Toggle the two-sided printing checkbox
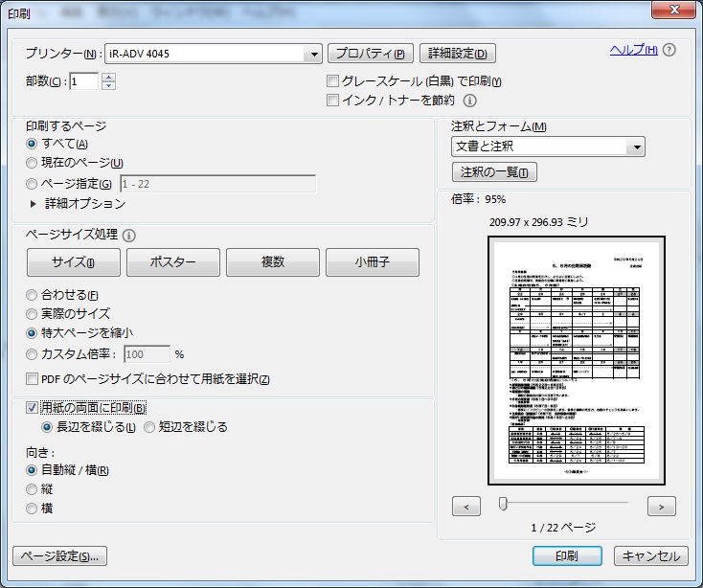Image resolution: width=703 pixels, height=588 pixels. click(x=33, y=408)
